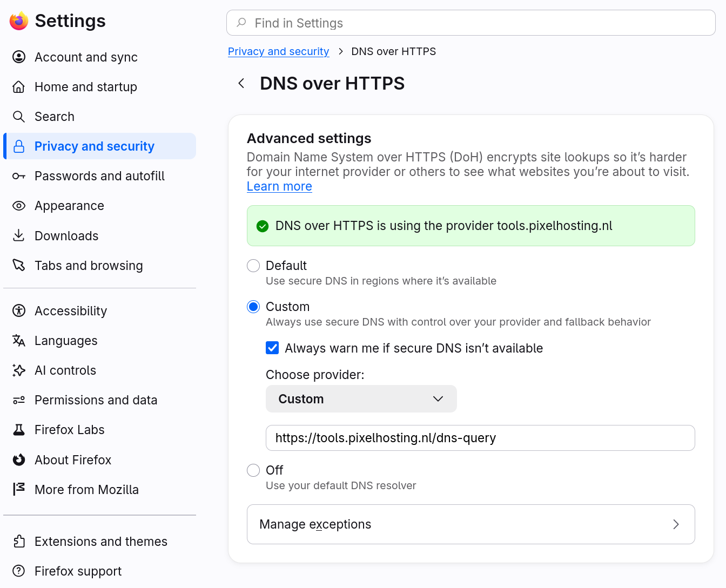Viewport: 726px width, 588px height.
Task: Select the Off DNS radio button
Action: click(x=253, y=470)
